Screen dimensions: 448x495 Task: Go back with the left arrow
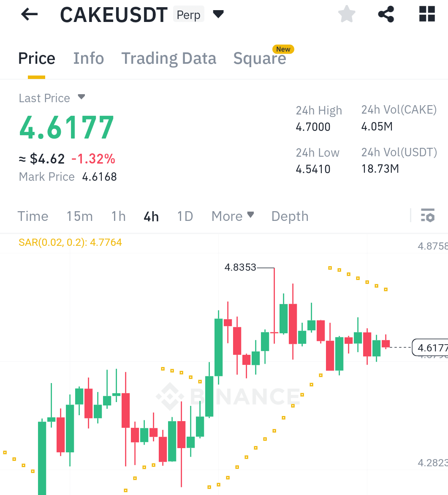[x=30, y=14]
